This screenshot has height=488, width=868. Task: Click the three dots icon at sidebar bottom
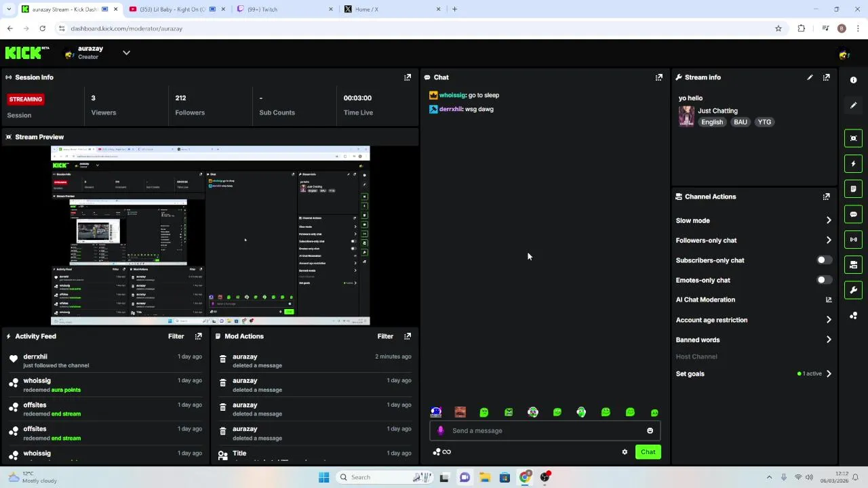click(853, 316)
